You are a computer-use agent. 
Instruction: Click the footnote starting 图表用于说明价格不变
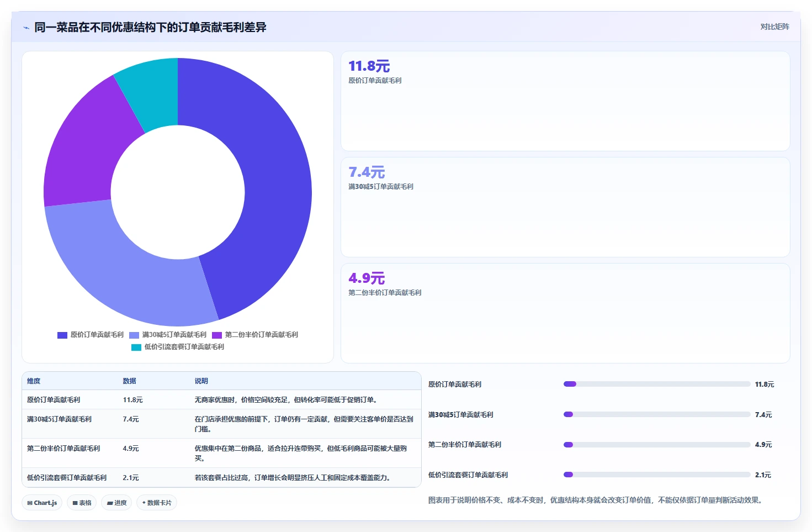coord(596,501)
